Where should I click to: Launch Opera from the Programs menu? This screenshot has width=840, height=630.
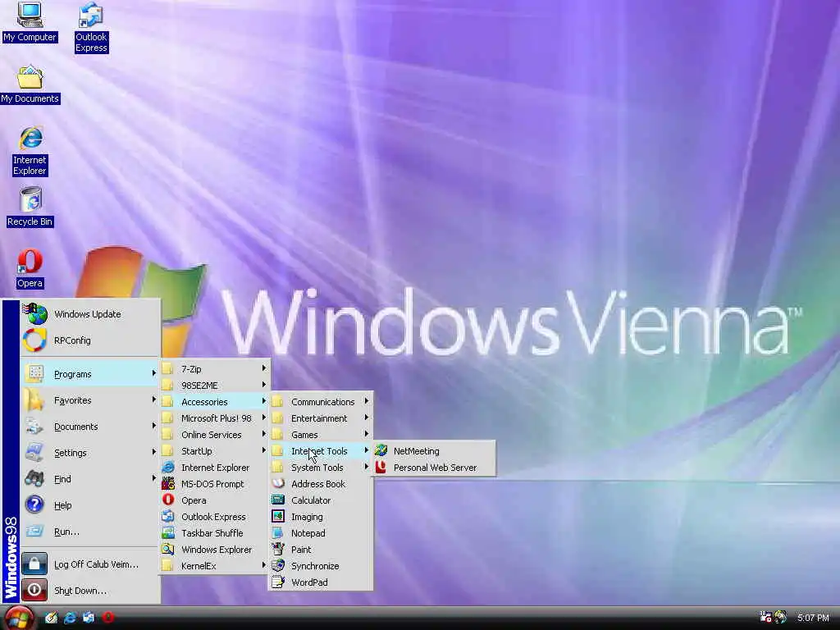[x=214, y=500]
